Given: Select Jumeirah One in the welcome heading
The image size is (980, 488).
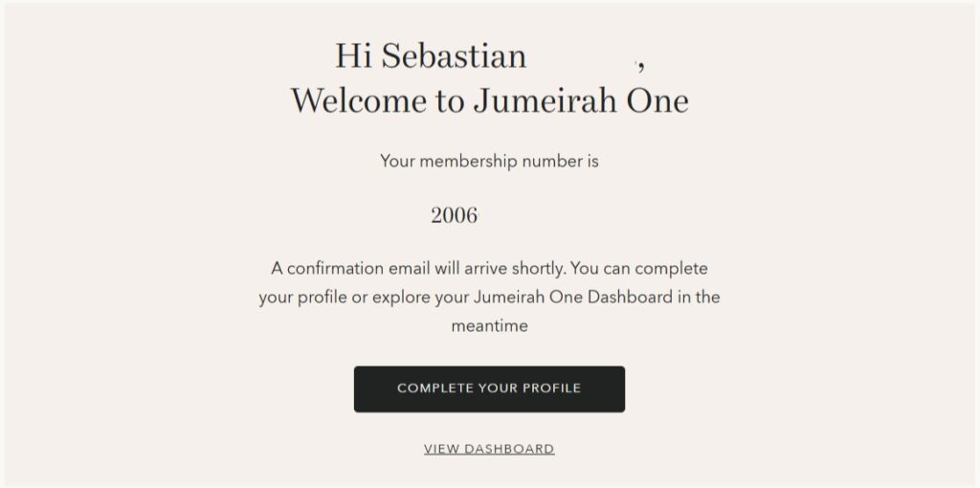Looking at the screenshot, I should coord(581,101).
